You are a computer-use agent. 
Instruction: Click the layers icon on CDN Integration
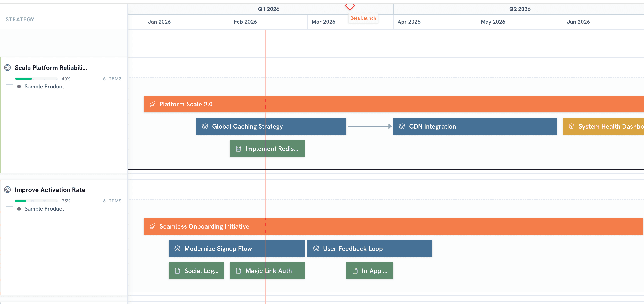pos(402,126)
